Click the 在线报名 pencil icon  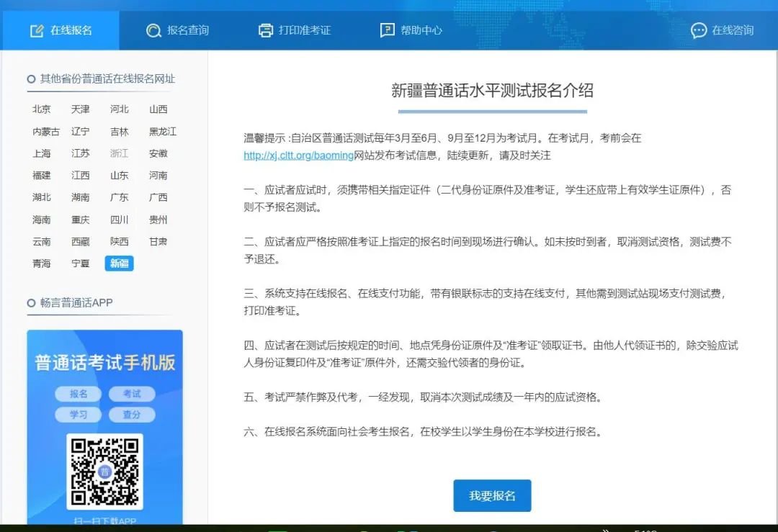click(x=37, y=30)
